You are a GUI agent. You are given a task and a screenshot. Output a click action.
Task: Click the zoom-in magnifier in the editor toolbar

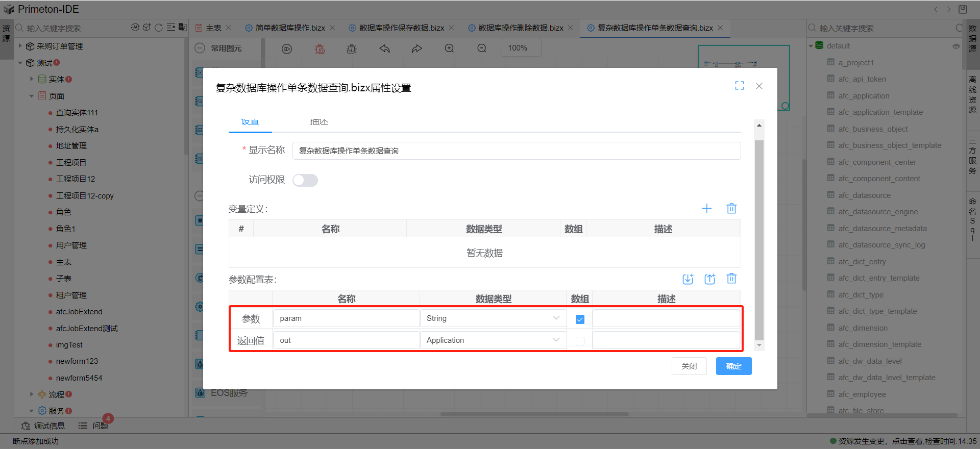pyautogui.click(x=449, y=48)
